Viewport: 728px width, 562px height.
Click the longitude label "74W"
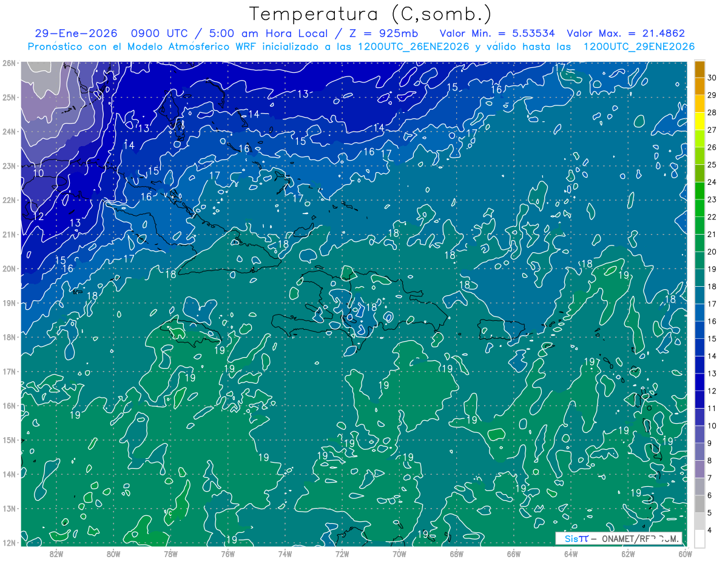285,553
